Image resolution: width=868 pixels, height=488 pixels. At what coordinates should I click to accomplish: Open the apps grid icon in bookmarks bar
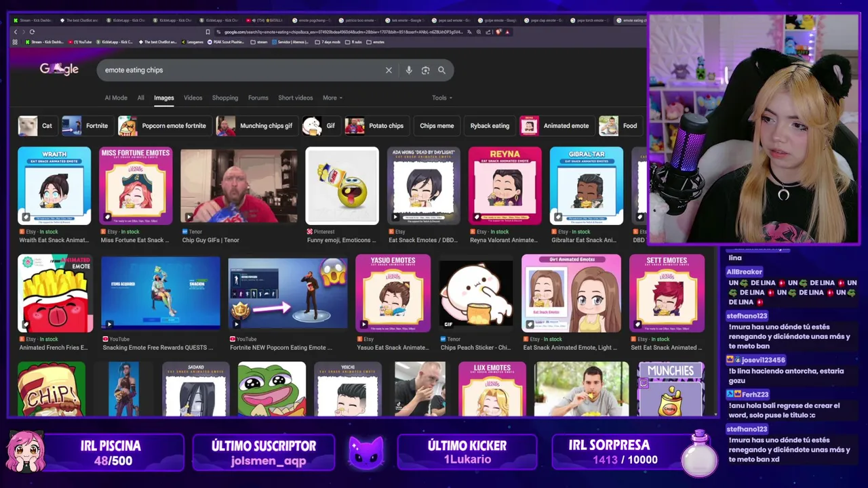(x=15, y=42)
